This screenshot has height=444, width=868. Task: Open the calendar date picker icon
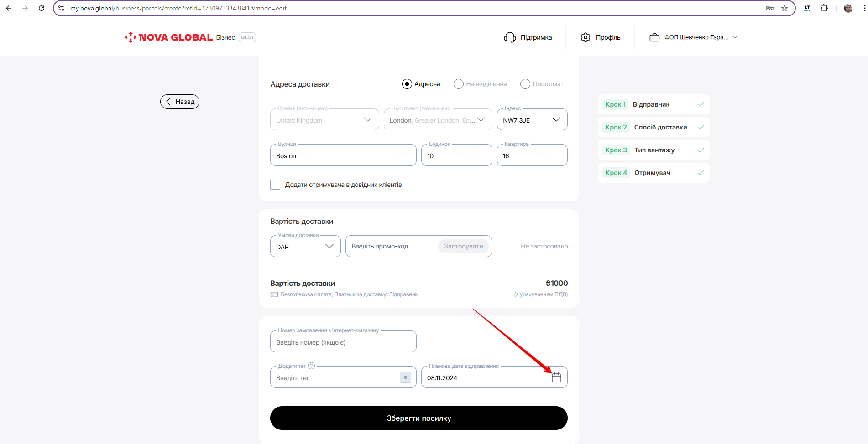pos(556,377)
